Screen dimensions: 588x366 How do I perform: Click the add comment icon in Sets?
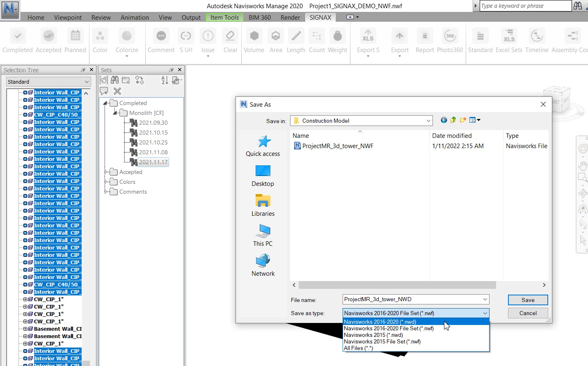[104, 91]
